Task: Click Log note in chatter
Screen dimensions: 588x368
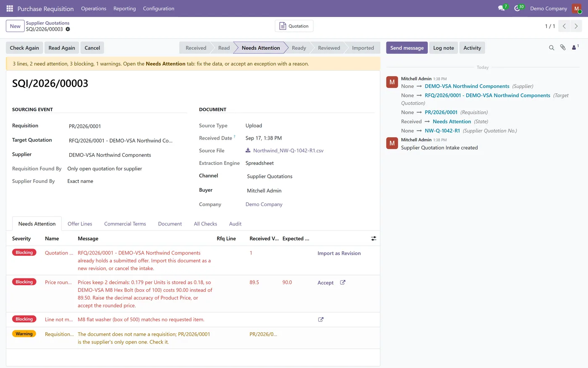Action: coord(444,48)
